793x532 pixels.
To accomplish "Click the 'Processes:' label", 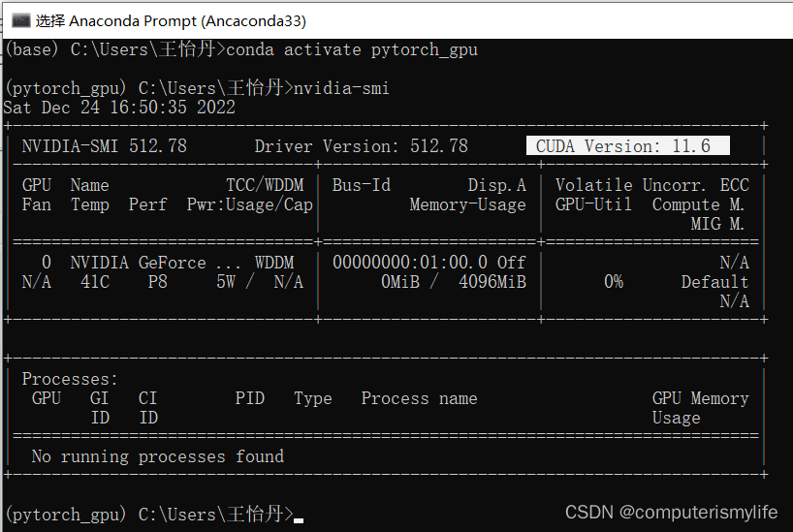I will 70,379.
